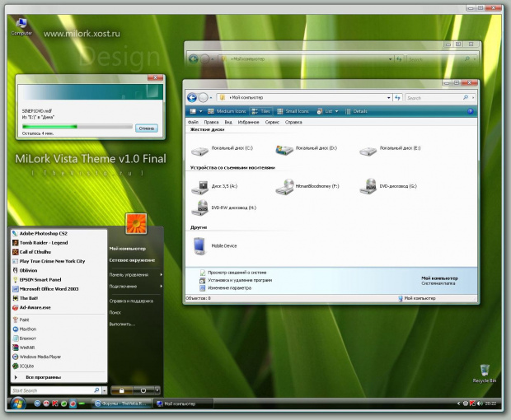Launch EPSON Smart Panel from Start menu
This screenshot has height=420, width=511.
tap(40, 279)
